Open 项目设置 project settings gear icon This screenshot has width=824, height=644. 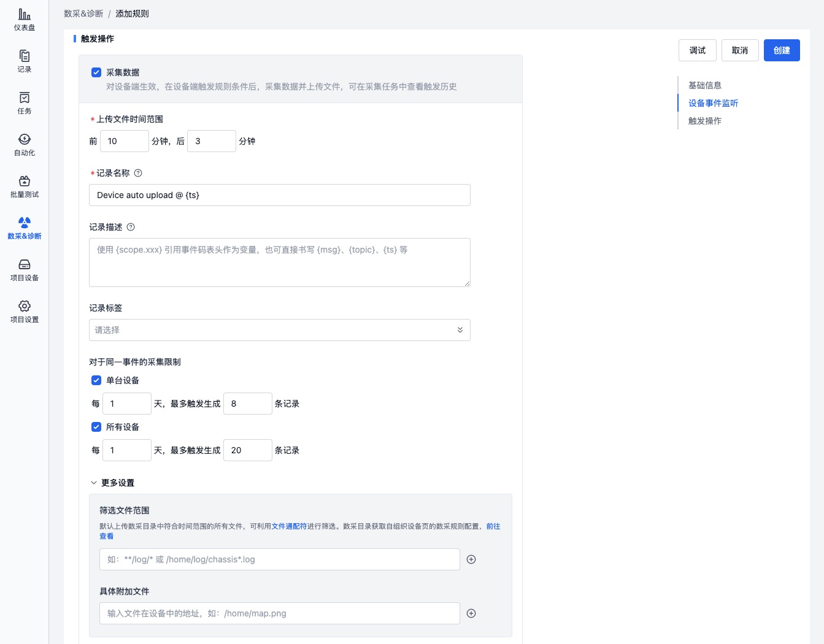click(x=25, y=305)
